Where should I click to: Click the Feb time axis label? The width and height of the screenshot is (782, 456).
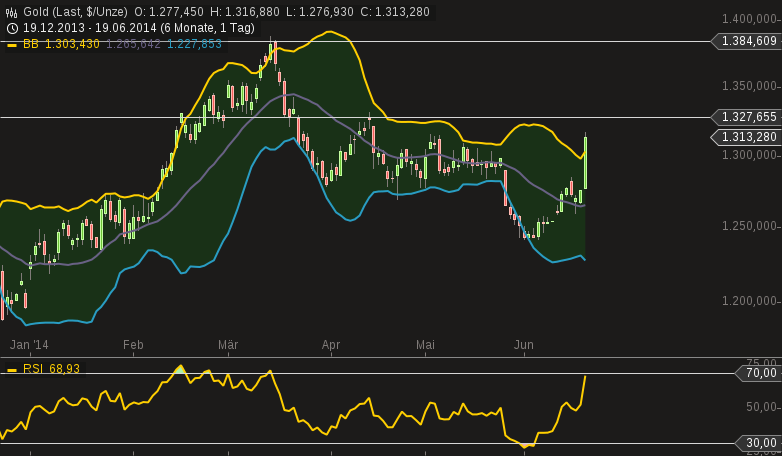[133, 345]
